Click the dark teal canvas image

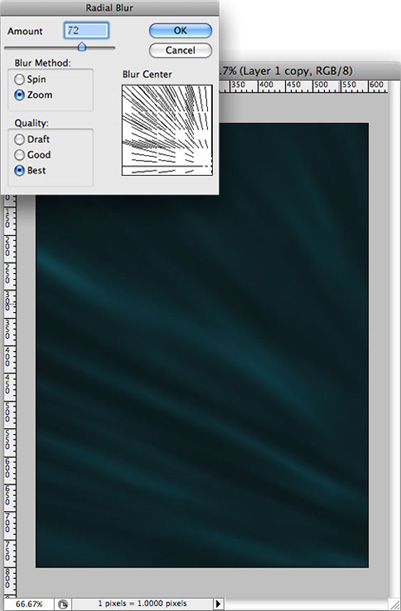tap(202, 381)
